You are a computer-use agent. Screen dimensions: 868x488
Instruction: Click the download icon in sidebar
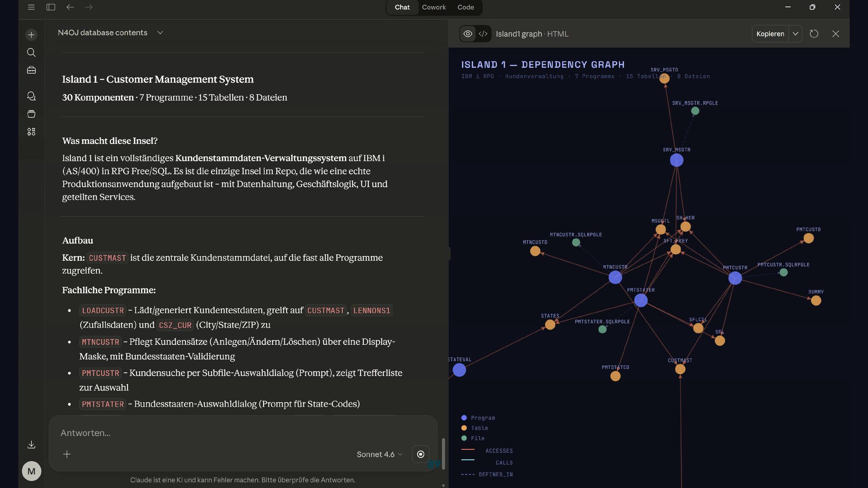(x=31, y=445)
